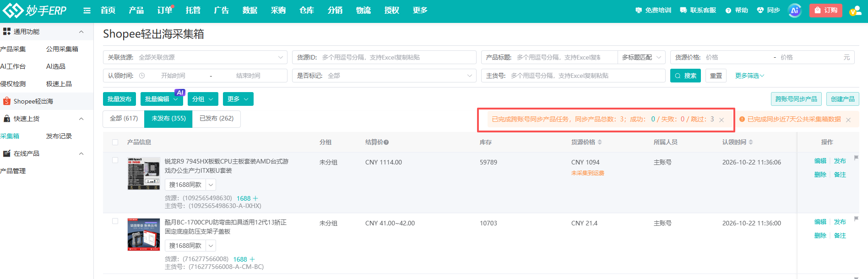Open the 关联货源 dropdown

195,57
